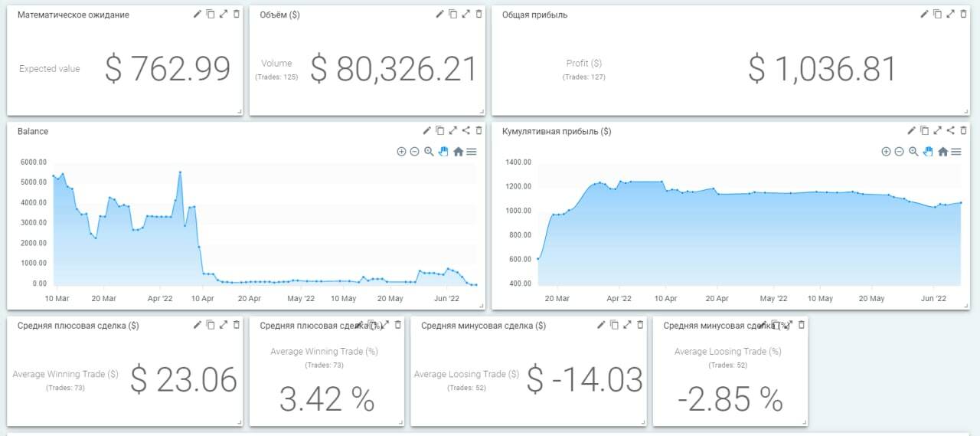Viewport: 980px width, 436px height.
Task: Edit the Balance chart widget
Action: coord(426,130)
